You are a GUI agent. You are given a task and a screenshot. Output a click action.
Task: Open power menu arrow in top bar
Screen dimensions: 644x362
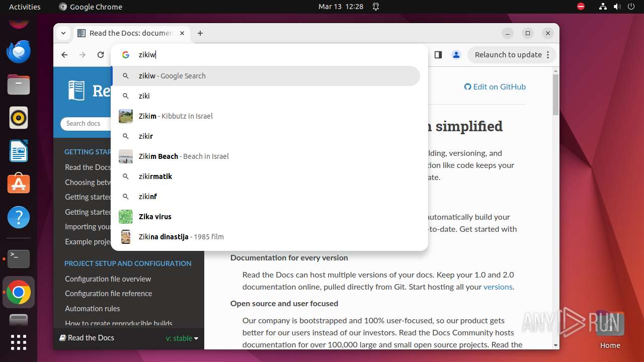[x=631, y=7]
